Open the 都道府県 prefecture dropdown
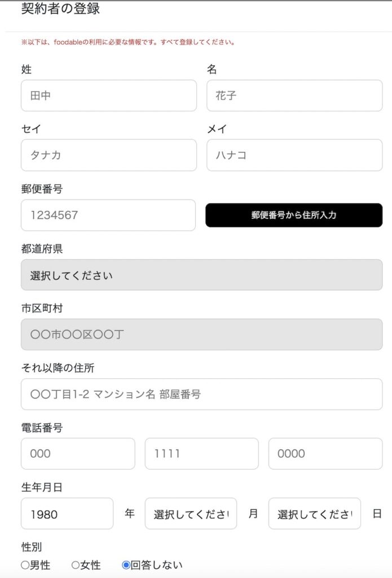The height and width of the screenshot is (578, 392). [201, 275]
